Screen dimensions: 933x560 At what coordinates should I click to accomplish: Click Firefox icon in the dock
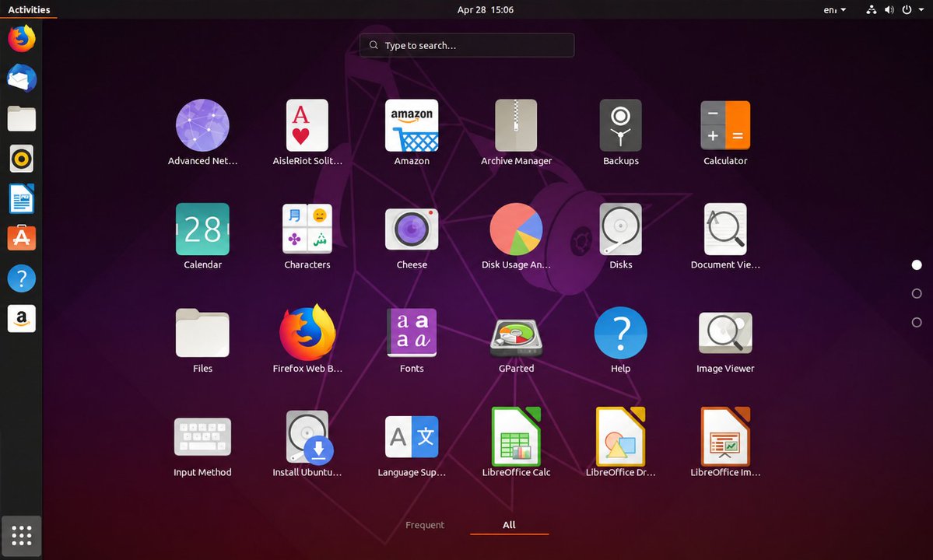[22, 39]
